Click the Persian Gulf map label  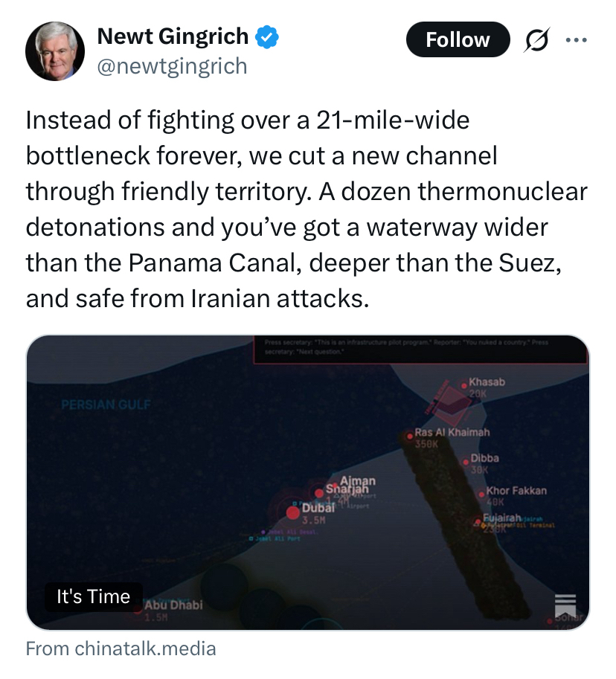[106, 405]
